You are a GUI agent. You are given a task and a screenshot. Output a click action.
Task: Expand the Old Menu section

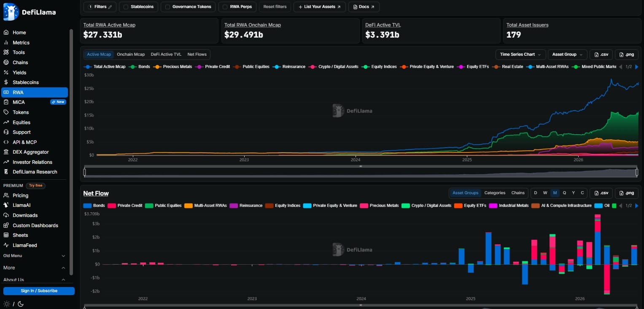35,256
